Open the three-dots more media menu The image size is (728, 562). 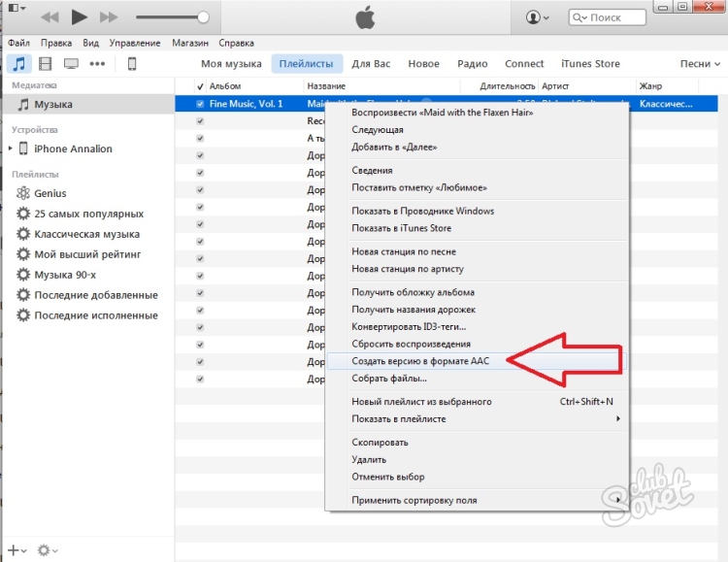coord(97,63)
